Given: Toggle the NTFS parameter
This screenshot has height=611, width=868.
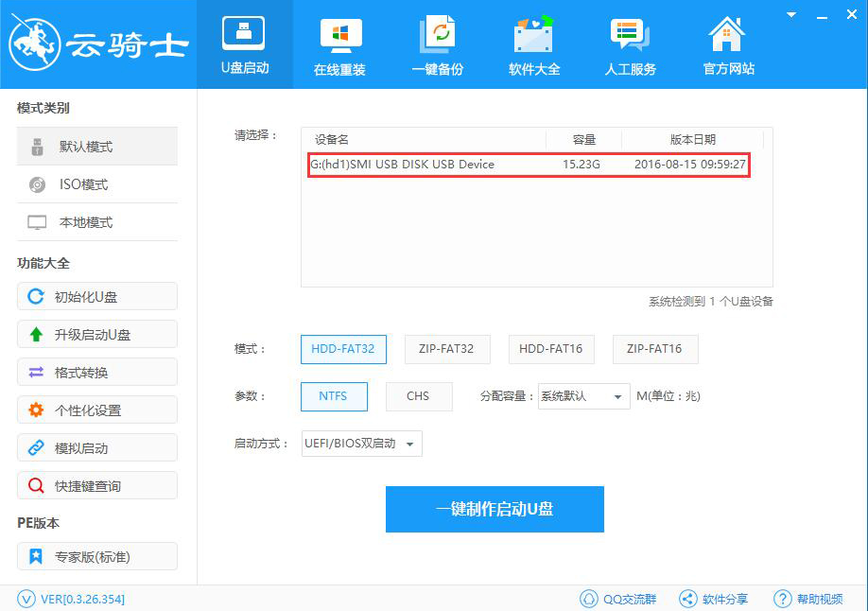Looking at the screenshot, I should (x=334, y=396).
